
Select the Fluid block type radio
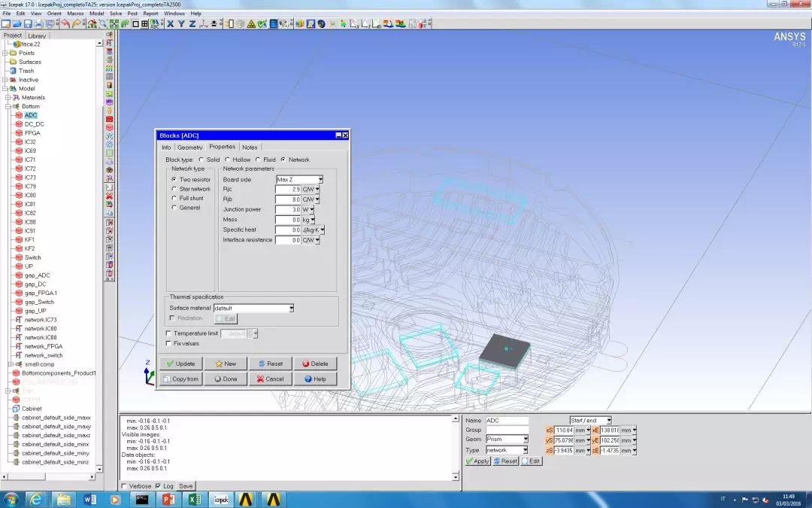(258, 160)
